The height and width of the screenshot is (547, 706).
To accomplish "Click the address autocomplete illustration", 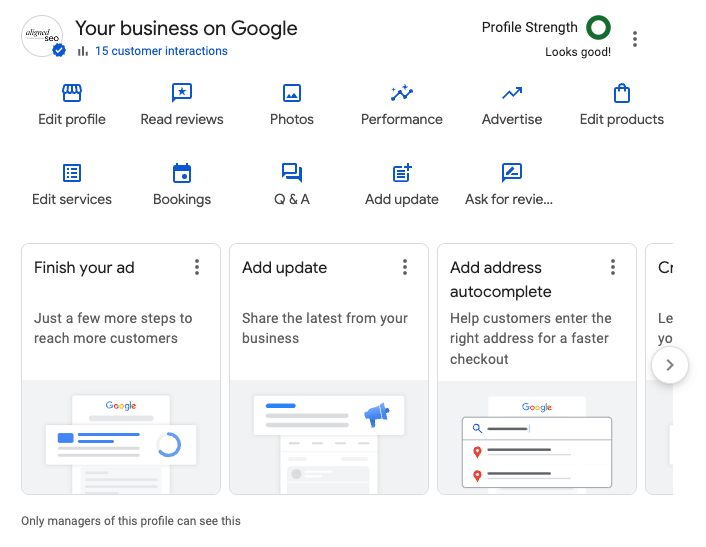I will (537, 437).
